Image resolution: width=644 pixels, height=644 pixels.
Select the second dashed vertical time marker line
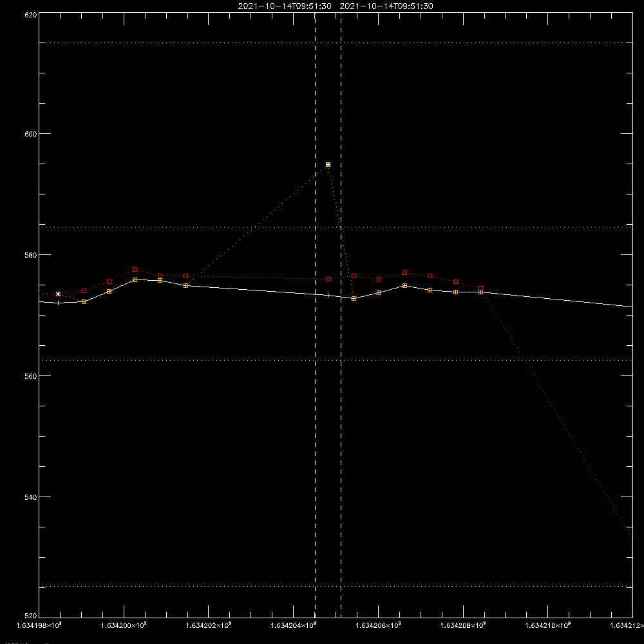341,315
